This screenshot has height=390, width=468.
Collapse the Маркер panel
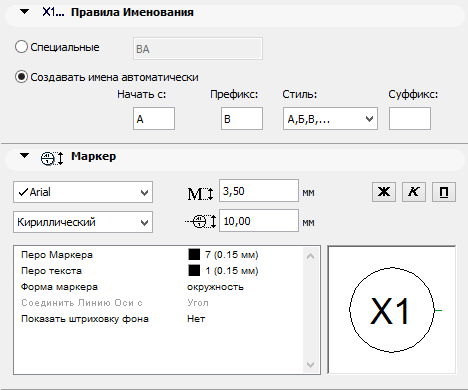tap(24, 155)
